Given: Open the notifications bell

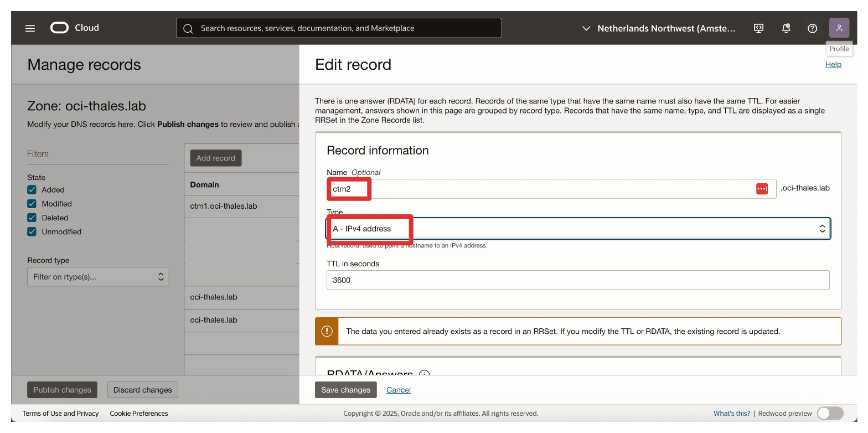Looking at the screenshot, I should 786,28.
